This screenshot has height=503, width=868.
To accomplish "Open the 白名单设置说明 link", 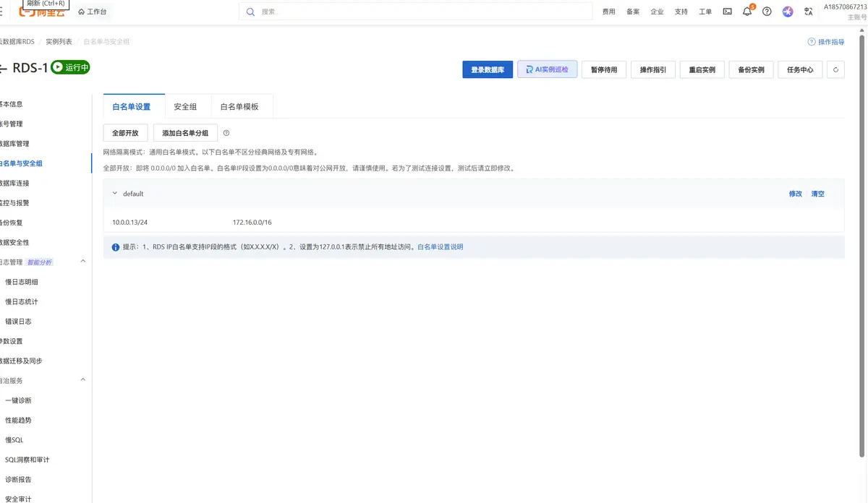I will [x=441, y=247].
